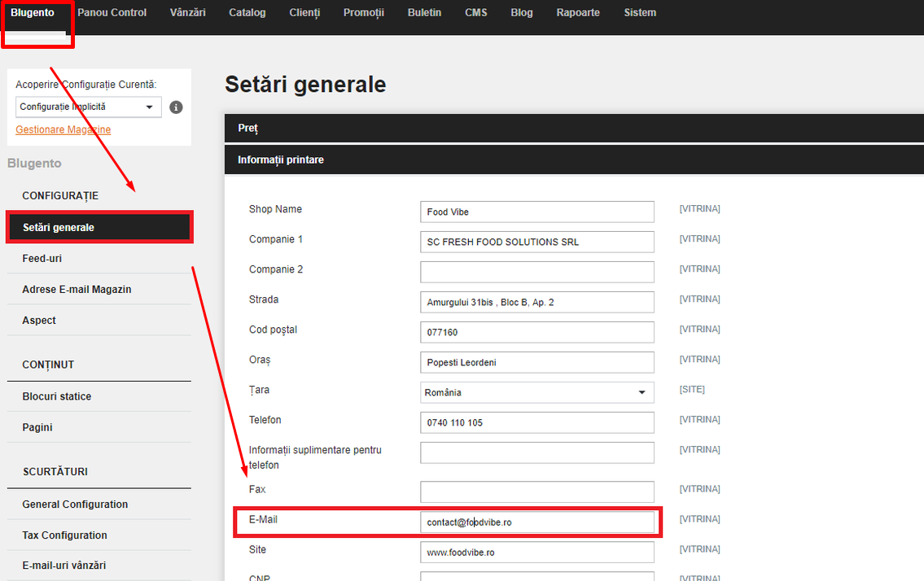
Task: Click the CONȚINUT sidebar heading
Action: [x=48, y=365]
